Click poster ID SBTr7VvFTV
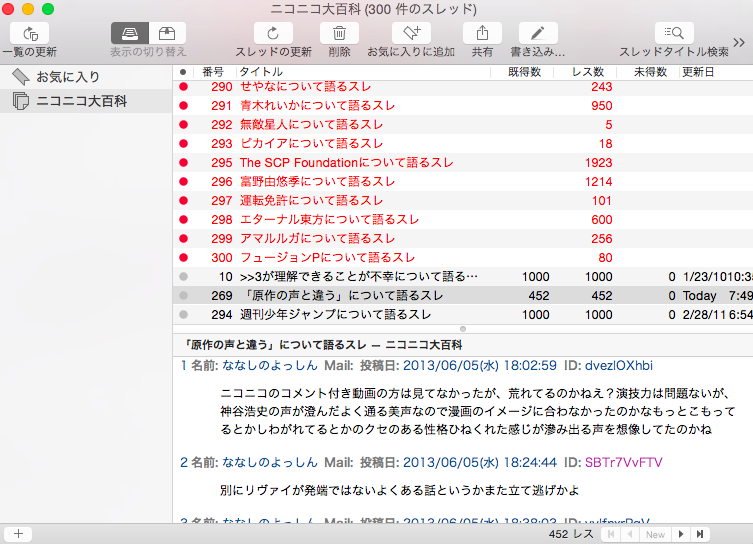 623,462
